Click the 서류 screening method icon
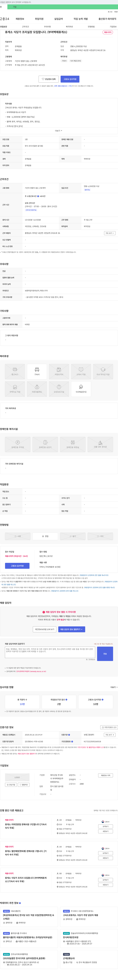The image size is (118, 980). point(17,536)
